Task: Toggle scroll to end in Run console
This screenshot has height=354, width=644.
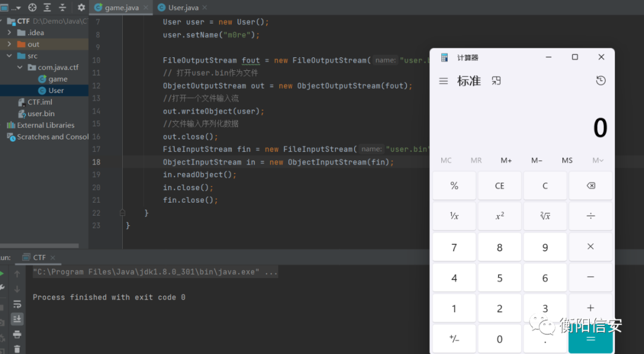Action: tap(17, 319)
